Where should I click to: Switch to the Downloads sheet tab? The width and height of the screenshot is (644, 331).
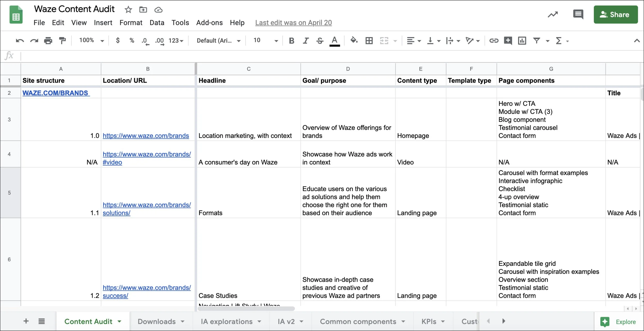pos(157,321)
